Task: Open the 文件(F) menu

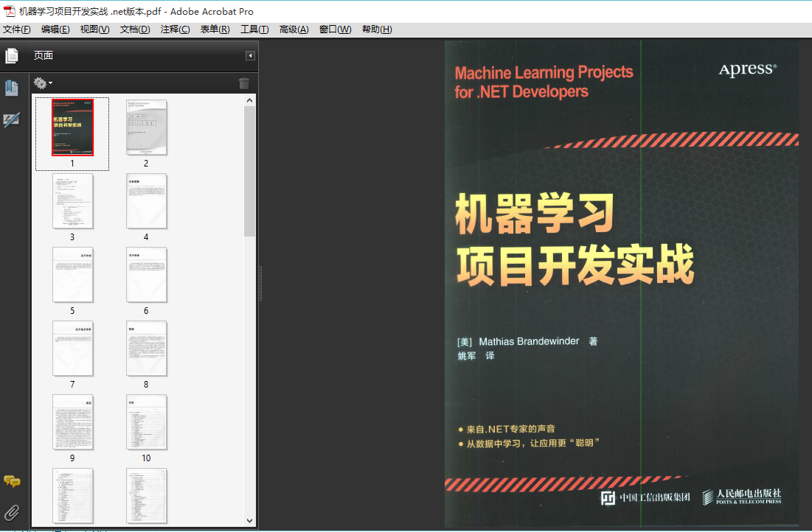Action: [x=16, y=29]
